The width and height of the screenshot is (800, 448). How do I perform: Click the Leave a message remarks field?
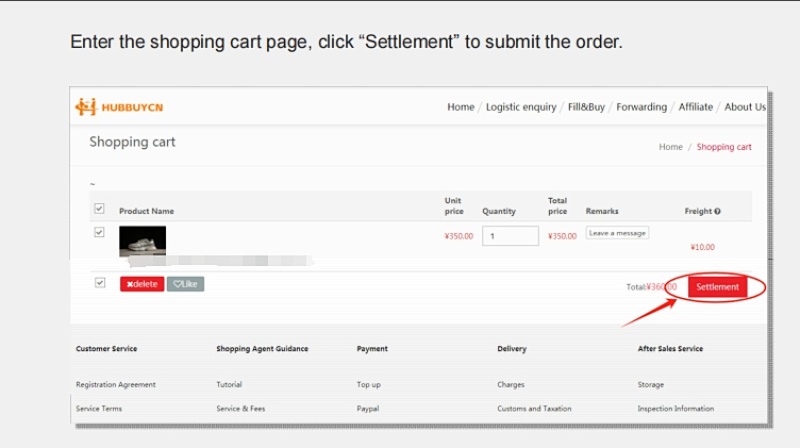(x=617, y=233)
